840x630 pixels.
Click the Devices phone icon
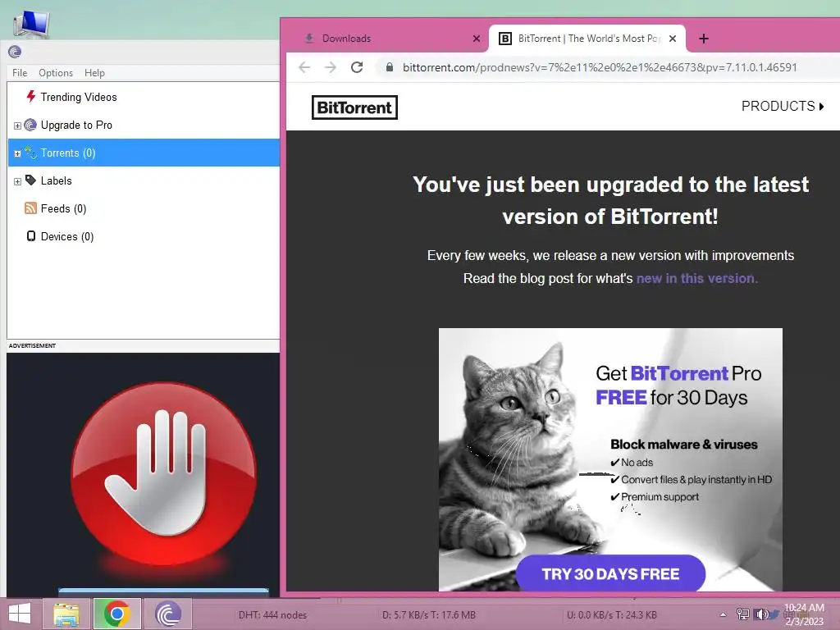click(x=31, y=235)
